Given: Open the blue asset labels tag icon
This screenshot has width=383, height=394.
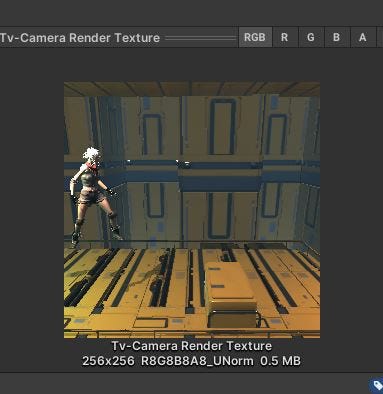Looking at the screenshot, I should pyautogui.click(x=376, y=386).
